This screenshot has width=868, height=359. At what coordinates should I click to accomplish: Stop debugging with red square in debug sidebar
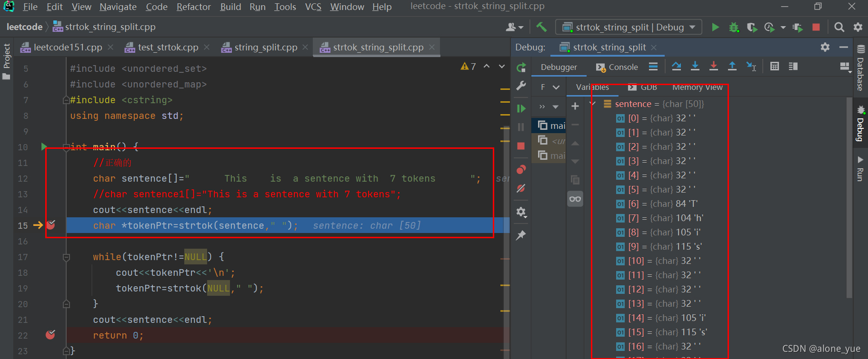coord(521,146)
